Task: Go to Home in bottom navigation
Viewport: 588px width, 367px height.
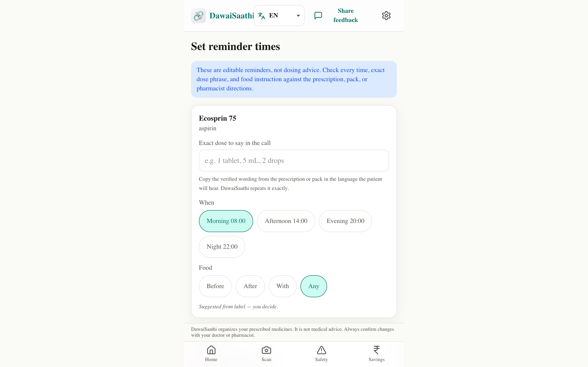Action: click(211, 354)
